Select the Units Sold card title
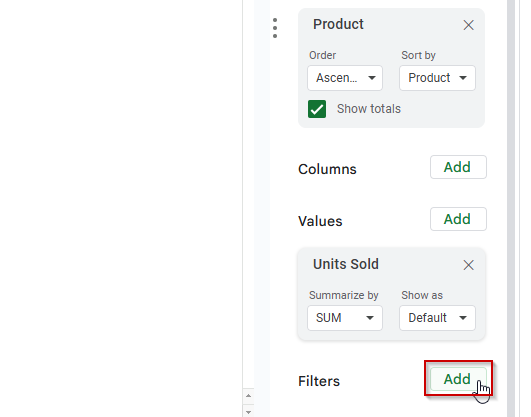Image resolution: width=531 pixels, height=417 pixels. point(345,264)
